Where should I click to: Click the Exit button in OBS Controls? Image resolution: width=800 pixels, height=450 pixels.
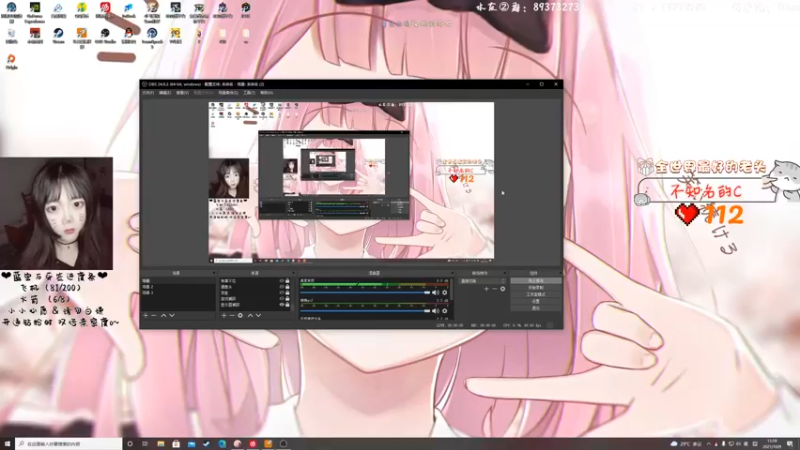click(536, 308)
